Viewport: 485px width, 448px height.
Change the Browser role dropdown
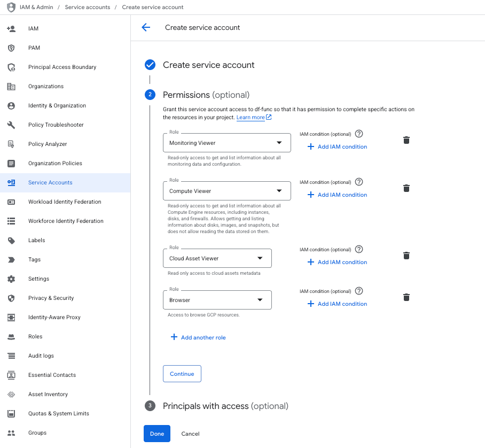[217, 300]
